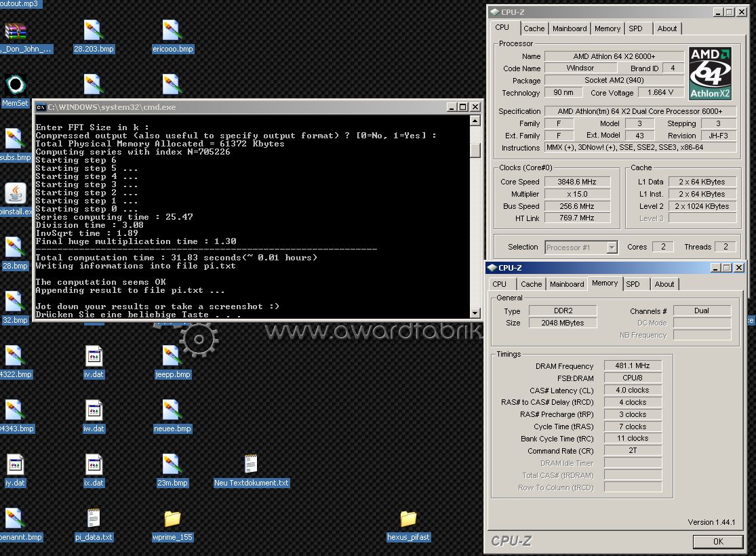The width and height of the screenshot is (756, 556).
Task: Open Cache tab in lower CPU-Z window
Action: tap(532, 284)
